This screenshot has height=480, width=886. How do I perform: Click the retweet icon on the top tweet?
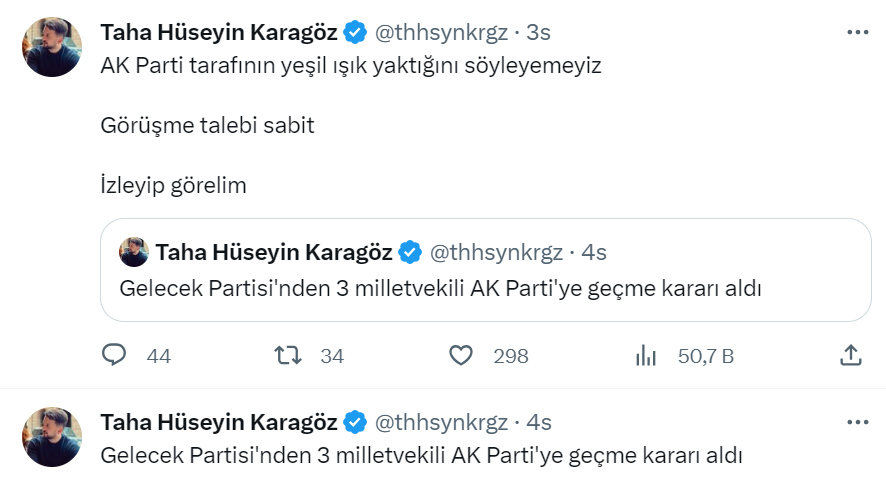288,355
